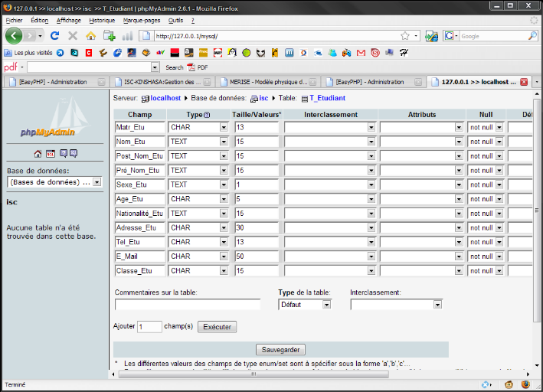Click the phpMyAdmin home icon in sidebar
This screenshot has height=392, width=543.
38,154
